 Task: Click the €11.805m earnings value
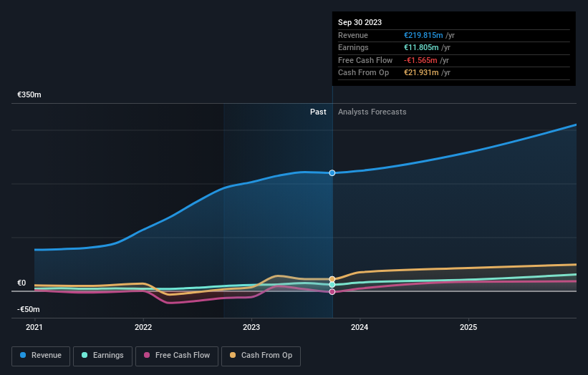[x=421, y=47]
